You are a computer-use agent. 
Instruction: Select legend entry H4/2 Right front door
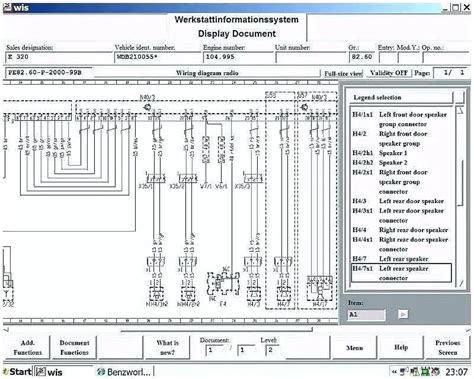(390, 138)
